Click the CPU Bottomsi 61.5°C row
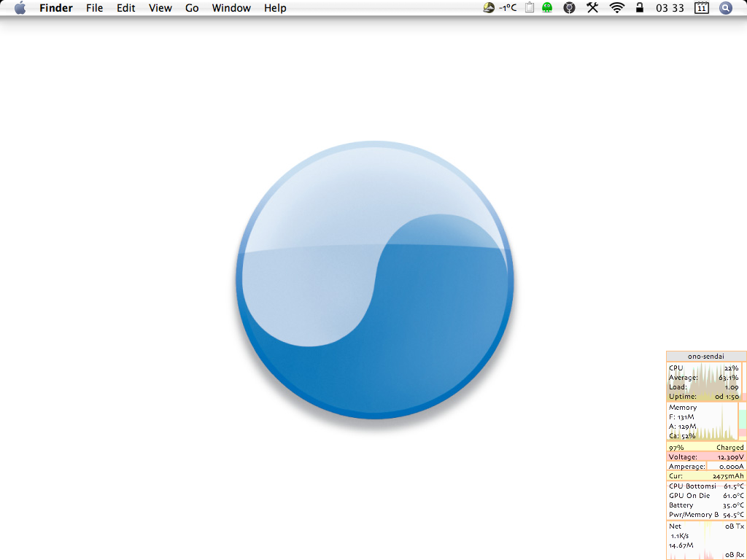The width and height of the screenshot is (747, 560). coord(706,486)
